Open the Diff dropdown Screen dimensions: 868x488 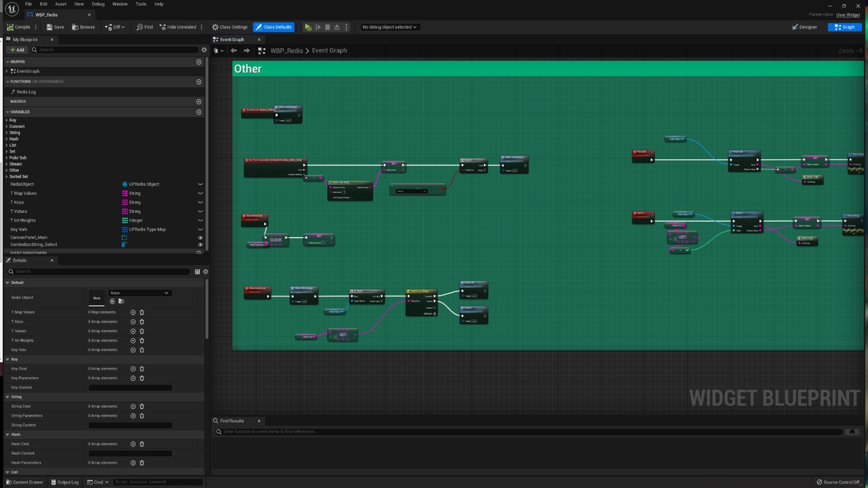tap(115, 27)
